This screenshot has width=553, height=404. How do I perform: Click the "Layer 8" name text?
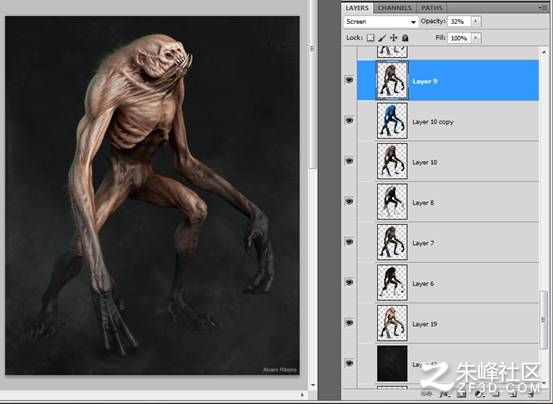(423, 203)
